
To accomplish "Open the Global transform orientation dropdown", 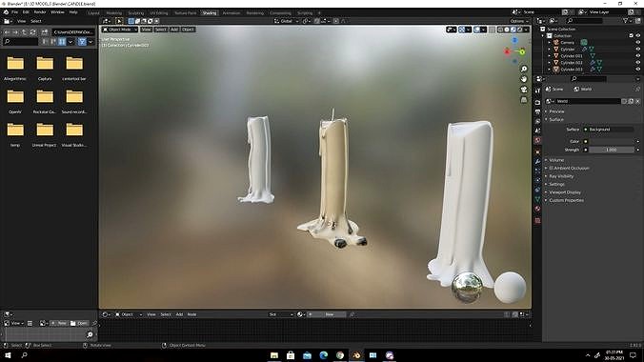I will [286, 21].
